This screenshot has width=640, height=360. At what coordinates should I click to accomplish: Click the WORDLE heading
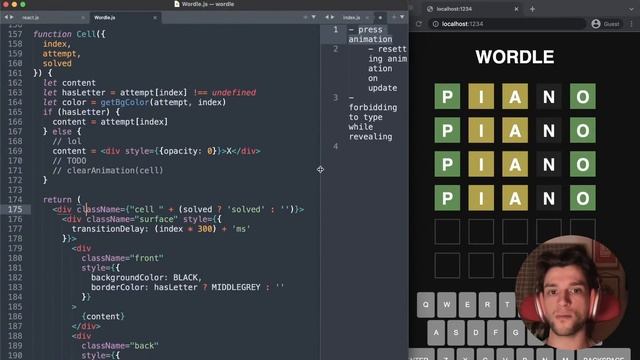click(515, 57)
